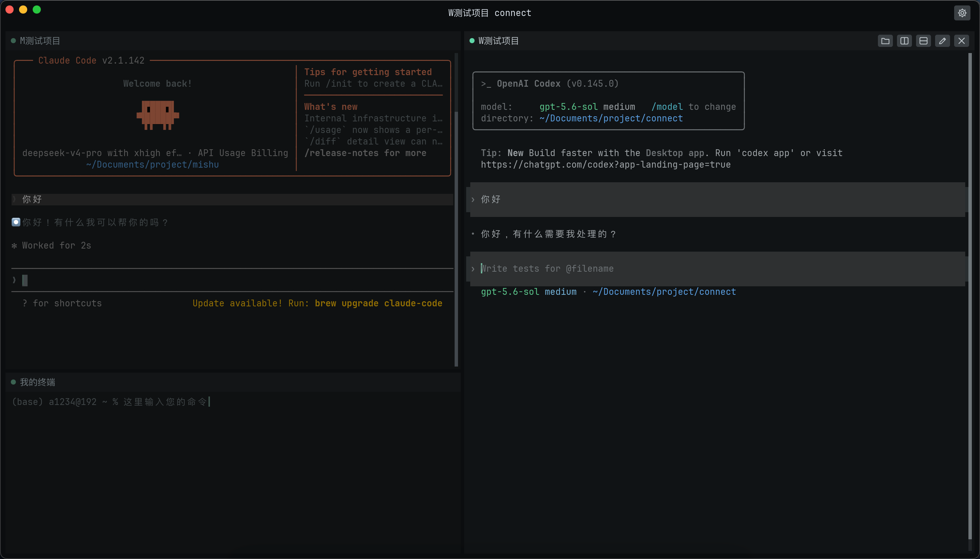Select the M测试项目 pane title
This screenshot has height=559, width=980.
[x=40, y=41]
